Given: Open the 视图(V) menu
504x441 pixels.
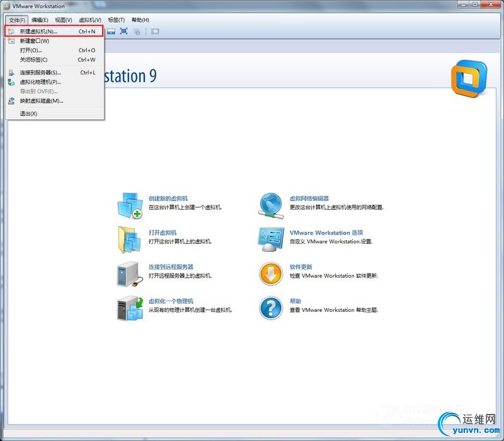Looking at the screenshot, I should pos(64,20).
